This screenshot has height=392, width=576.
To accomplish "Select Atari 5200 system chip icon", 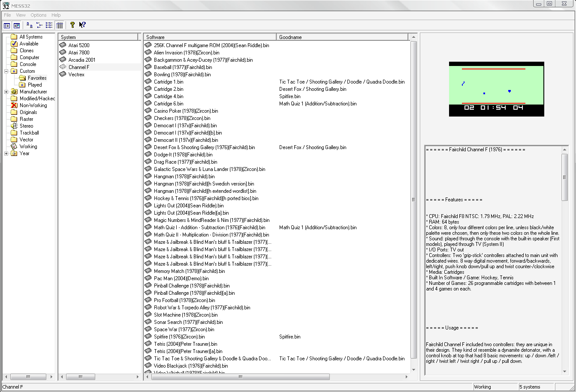I will coord(63,45).
